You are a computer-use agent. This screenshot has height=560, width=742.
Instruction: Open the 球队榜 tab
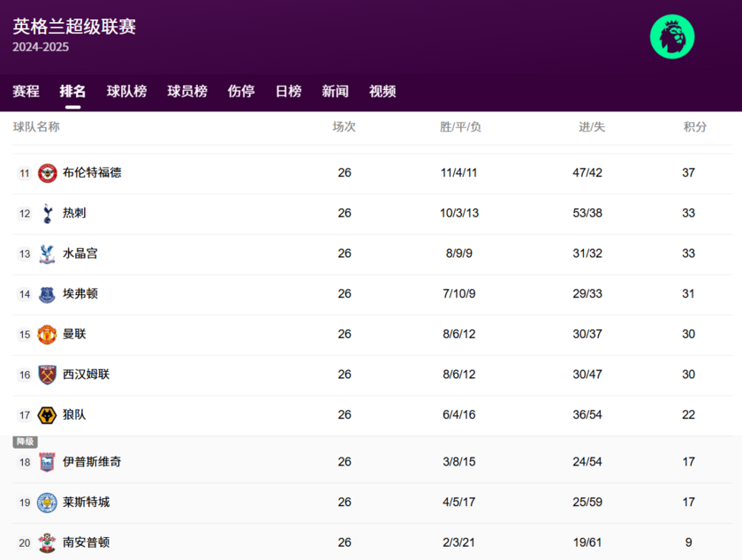pyautogui.click(x=126, y=91)
